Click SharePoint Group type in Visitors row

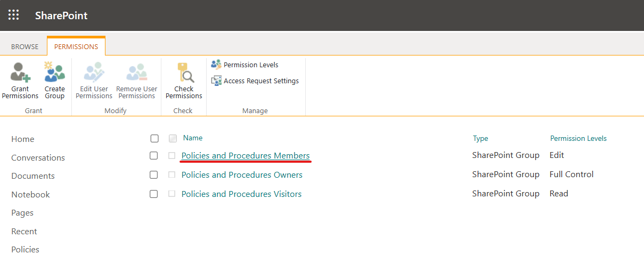click(506, 194)
